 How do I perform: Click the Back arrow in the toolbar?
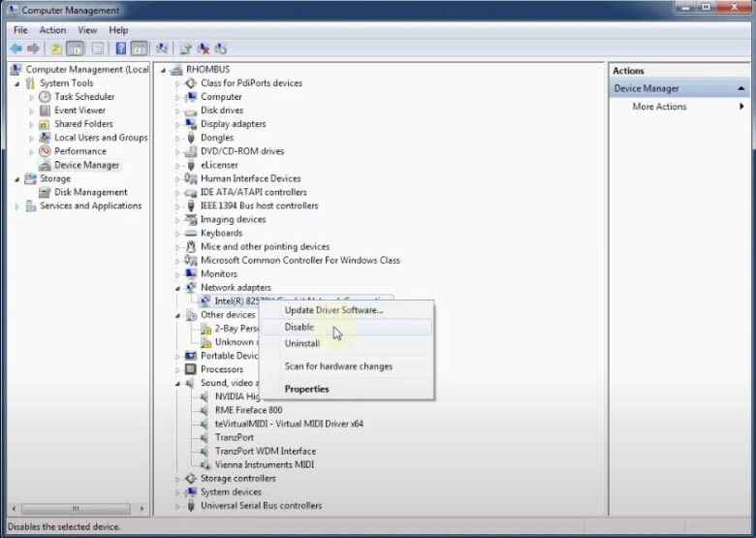[16, 48]
